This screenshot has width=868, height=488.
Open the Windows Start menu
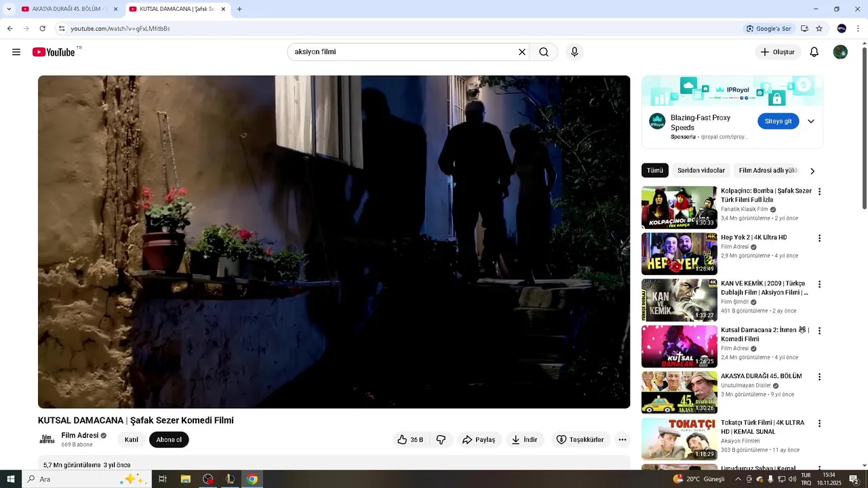(10, 479)
